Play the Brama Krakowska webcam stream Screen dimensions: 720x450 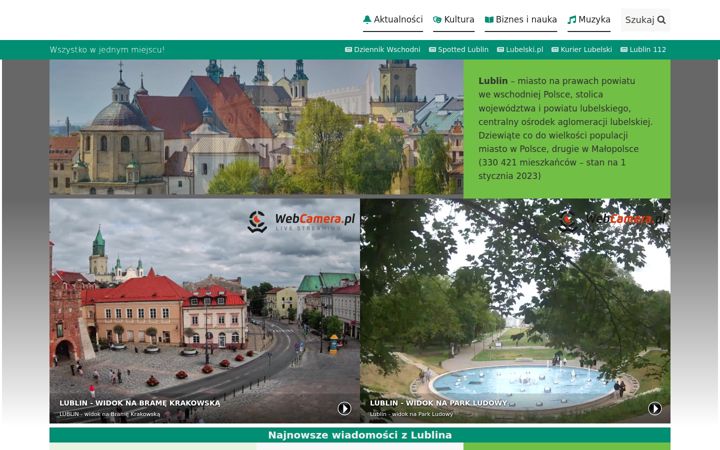[x=344, y=408]
